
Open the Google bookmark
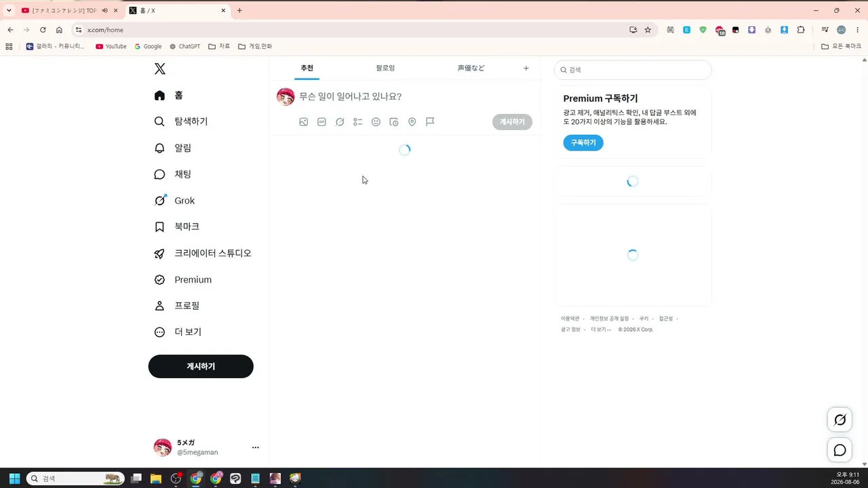click(148, 47)
